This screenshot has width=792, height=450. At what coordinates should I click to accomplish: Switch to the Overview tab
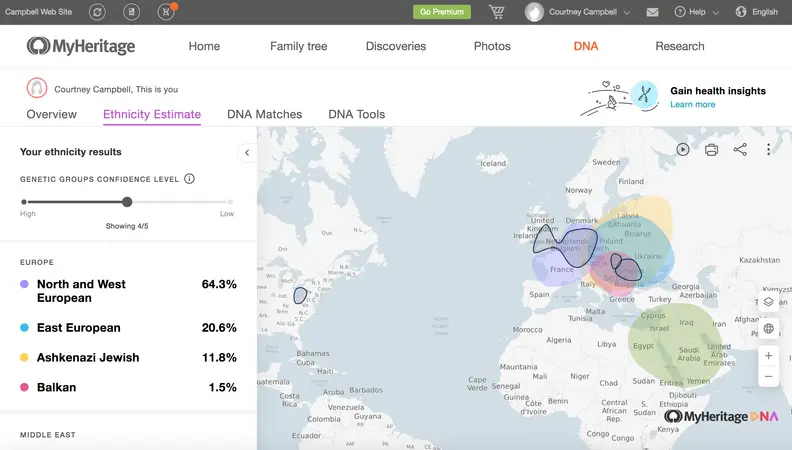pos(52,114)
